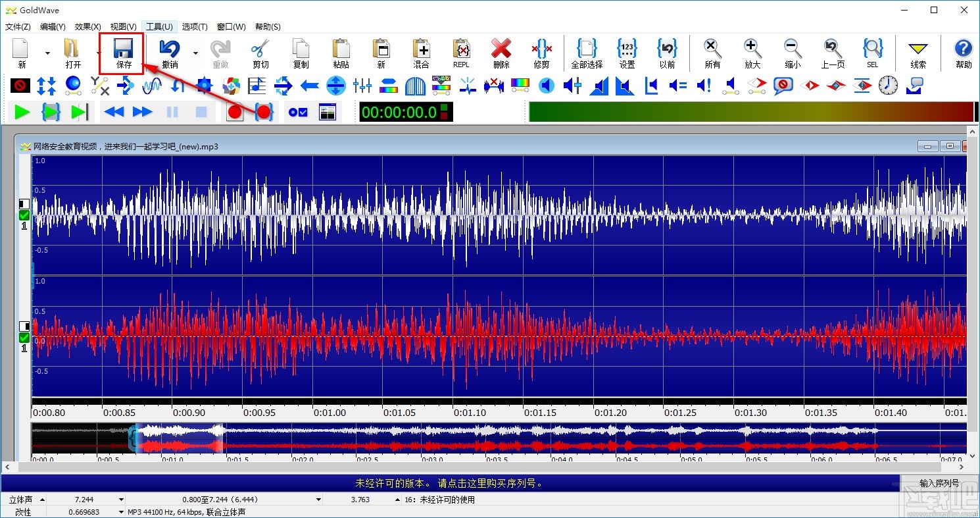The height and width of the screenshot is (518, 980).
Task: Click the 线索 (Cue) yellow triangle icon
Action: (x=918, y=48)
